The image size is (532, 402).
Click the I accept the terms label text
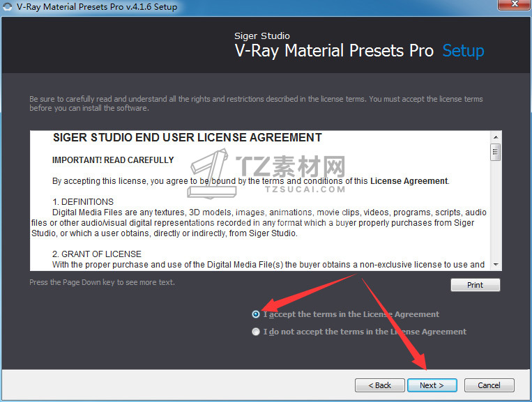click(351, 314)
